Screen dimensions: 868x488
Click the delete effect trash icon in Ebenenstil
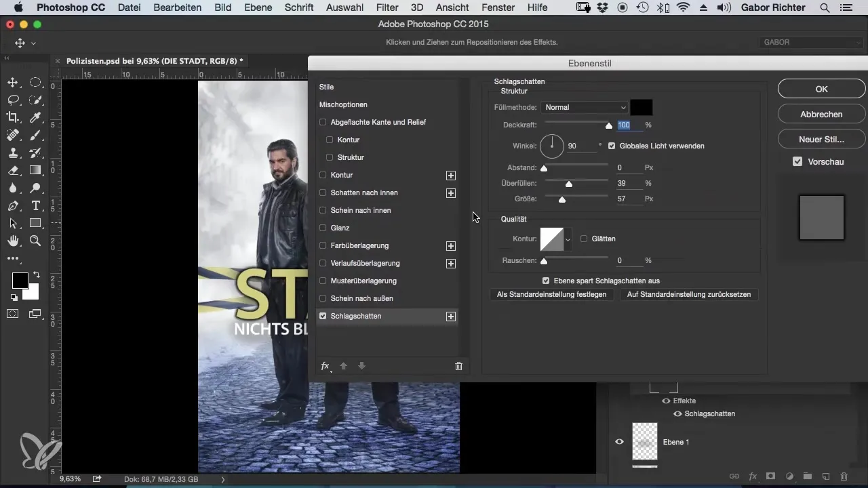458,366
